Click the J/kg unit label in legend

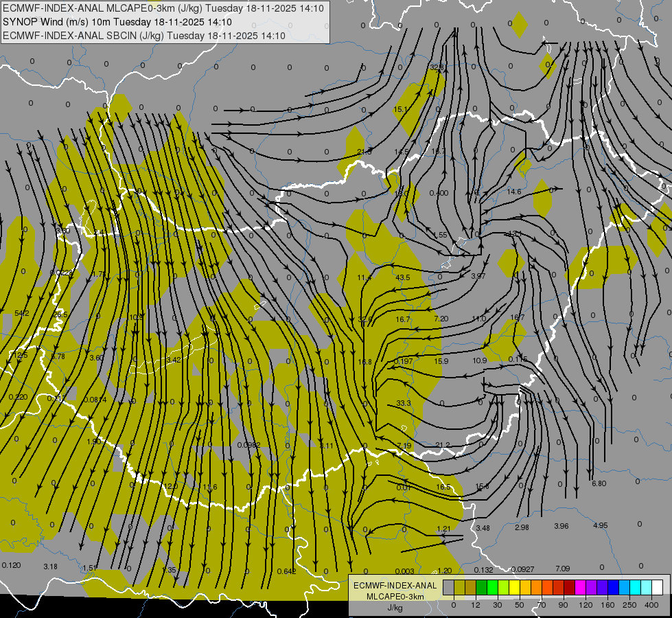395,608
